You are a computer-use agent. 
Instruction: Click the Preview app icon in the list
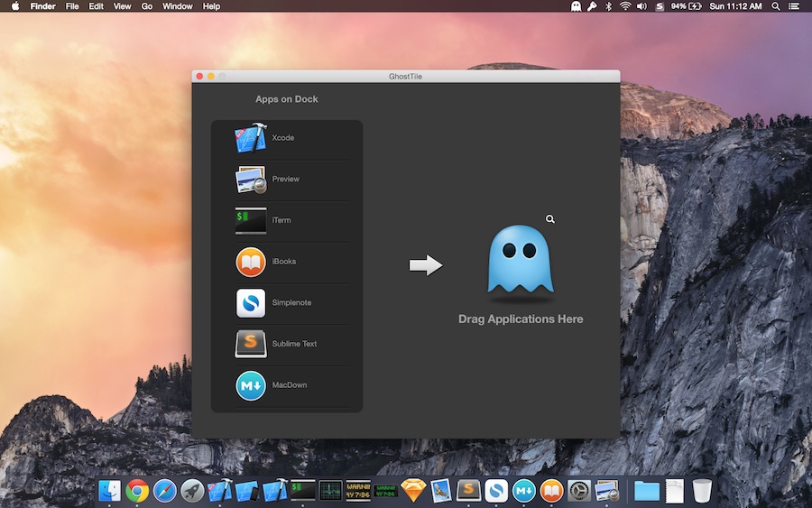pos(251,180)
